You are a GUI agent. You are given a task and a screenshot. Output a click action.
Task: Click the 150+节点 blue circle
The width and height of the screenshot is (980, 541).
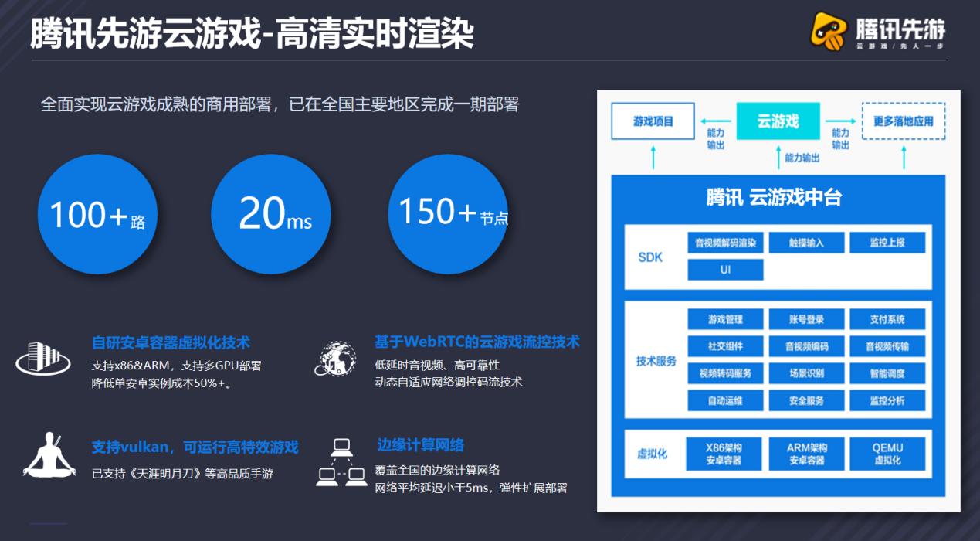click(448, 213)
